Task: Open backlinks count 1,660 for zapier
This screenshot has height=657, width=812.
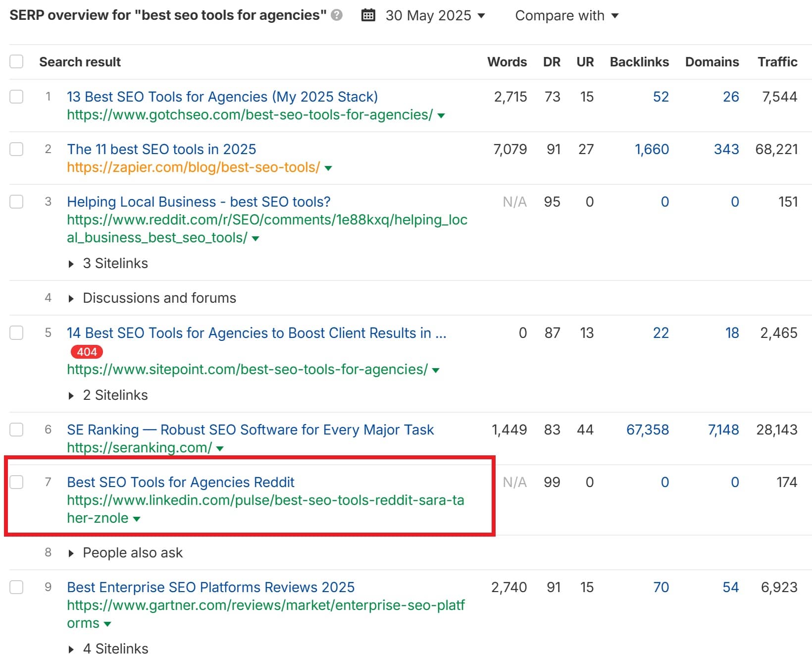Action: 652,149
